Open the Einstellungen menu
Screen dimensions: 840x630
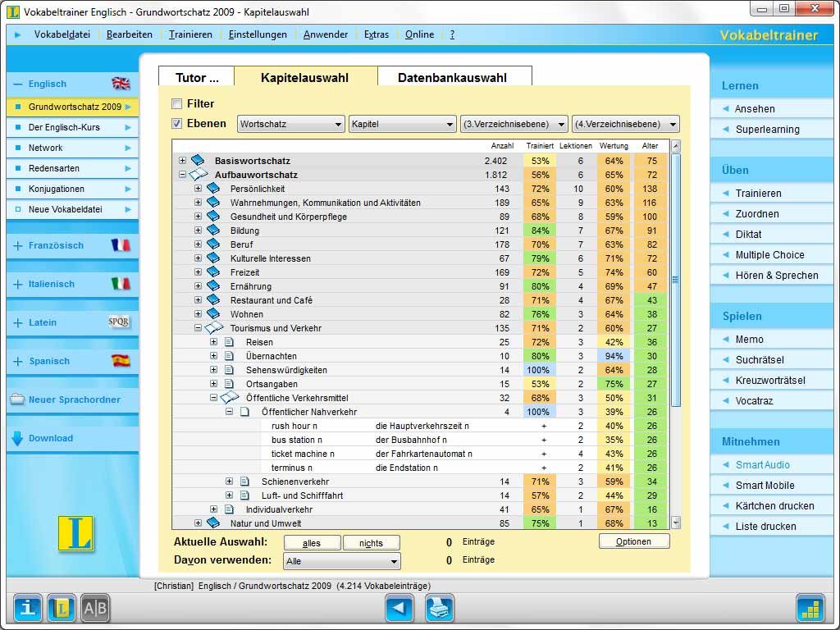tap(258, 34)
